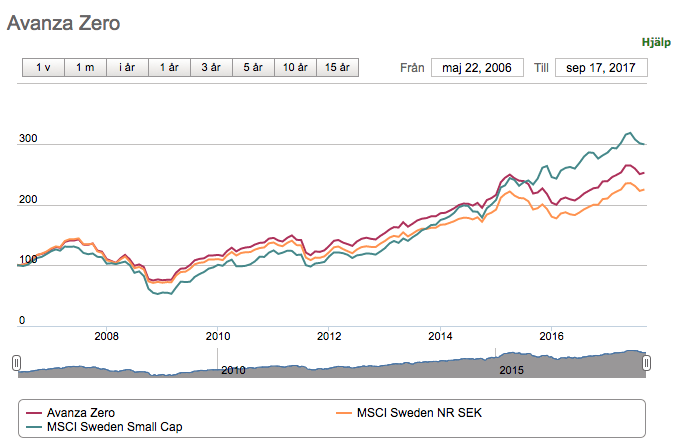679x448 pixels.
Task: Click the Från date field maj 22, 2006
Action: coord(477,68)
